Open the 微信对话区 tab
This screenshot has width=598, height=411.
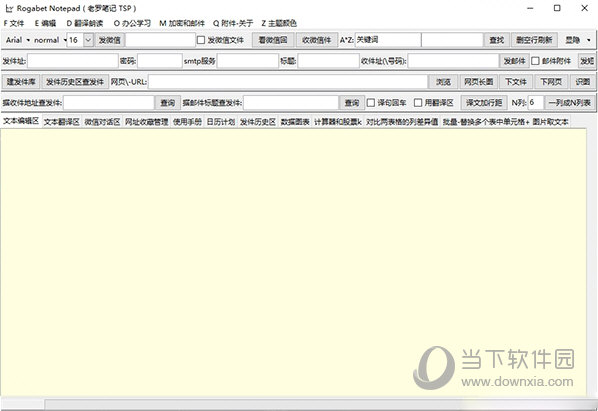102,122
